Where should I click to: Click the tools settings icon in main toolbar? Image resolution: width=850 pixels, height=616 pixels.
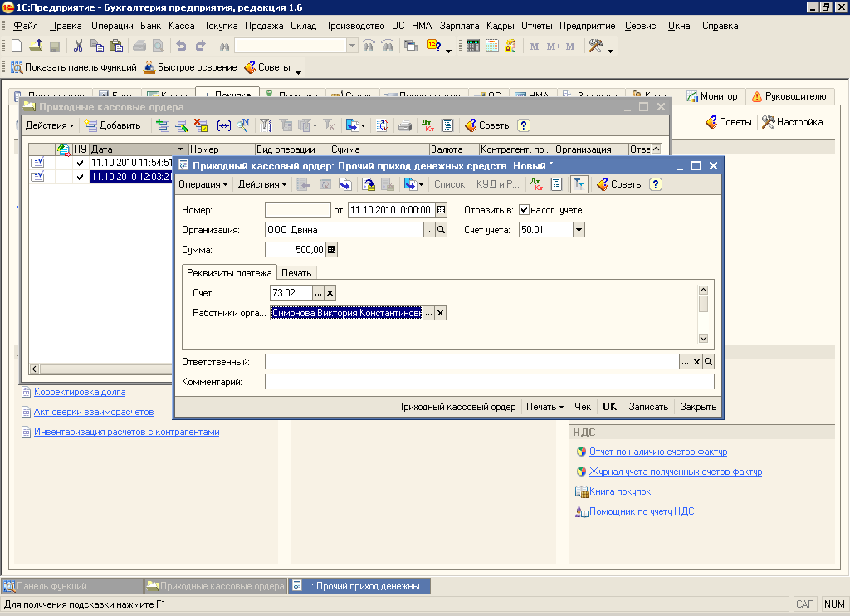[596, 46]
